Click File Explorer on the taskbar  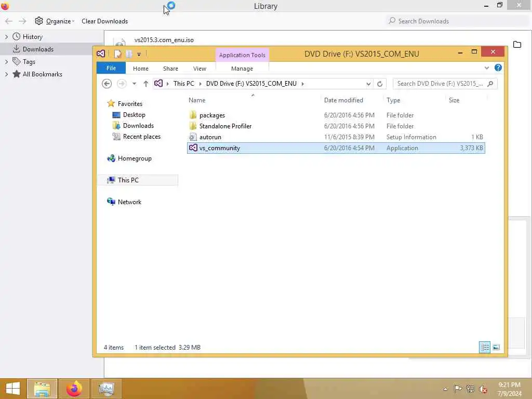click(x=42, y=389)
